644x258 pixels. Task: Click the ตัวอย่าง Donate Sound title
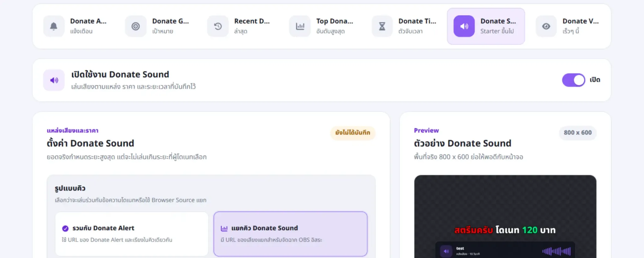point(463,143)
